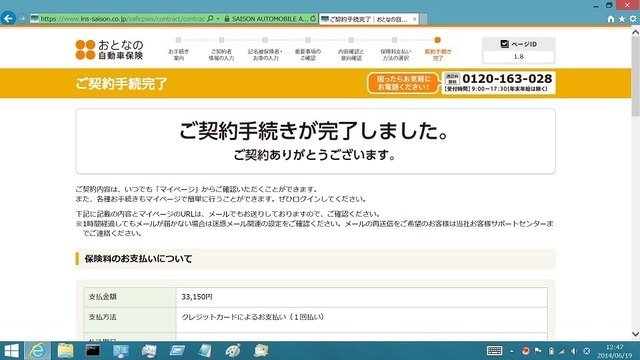Open the address bar dropdown arrow
Viewport: 640px width, 360px height.
click(x=218, y=19)
